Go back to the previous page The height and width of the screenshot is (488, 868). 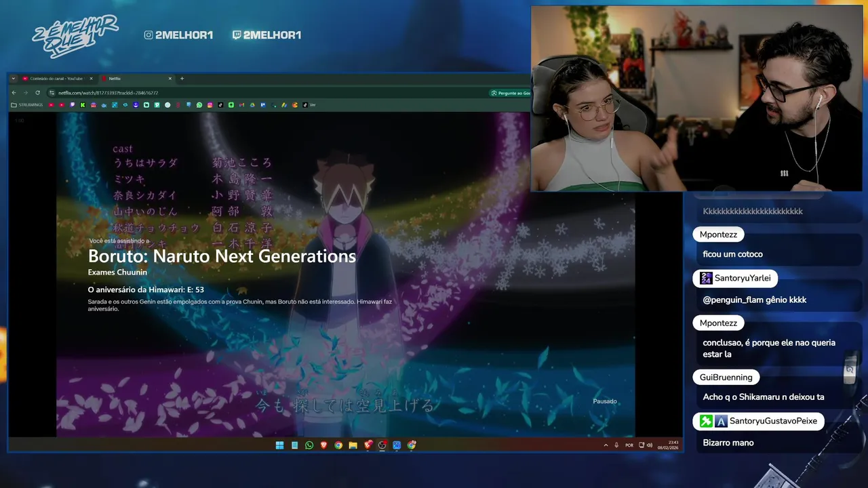click(x=14, y=93)
